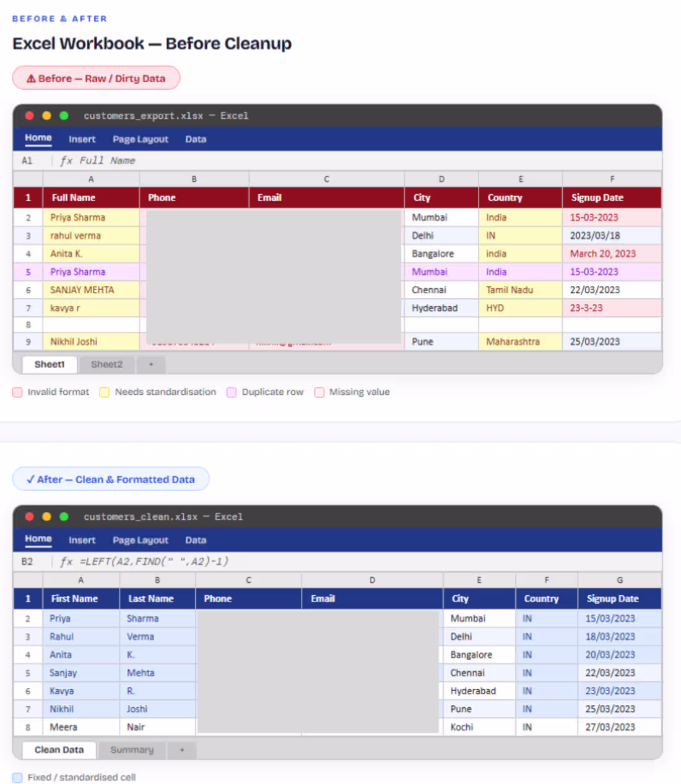The width and height of the screenshot is (681, 784).
Task: Open the Insert menu in customers_clean
Action: (82, 540)
